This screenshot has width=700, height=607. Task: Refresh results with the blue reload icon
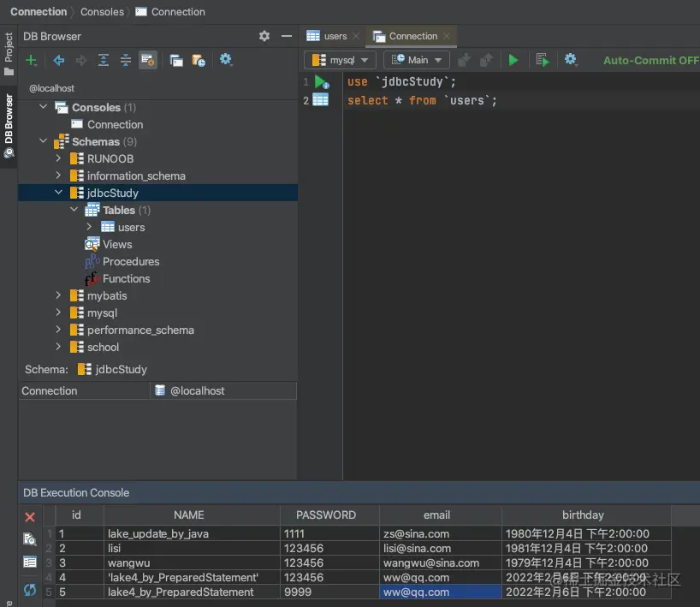[30, 589]
